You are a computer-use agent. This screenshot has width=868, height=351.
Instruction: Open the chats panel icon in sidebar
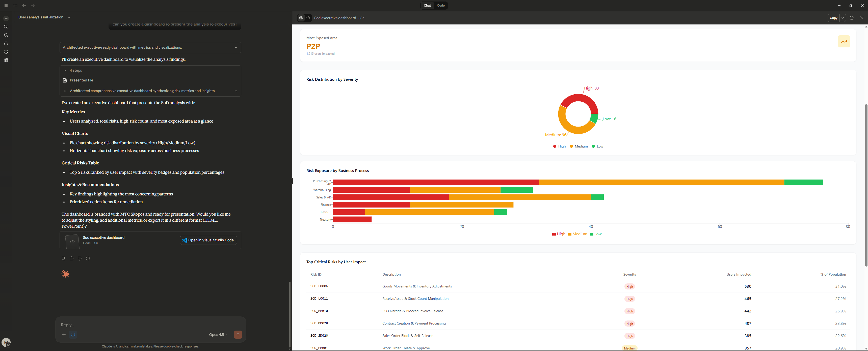pos(6,35)
